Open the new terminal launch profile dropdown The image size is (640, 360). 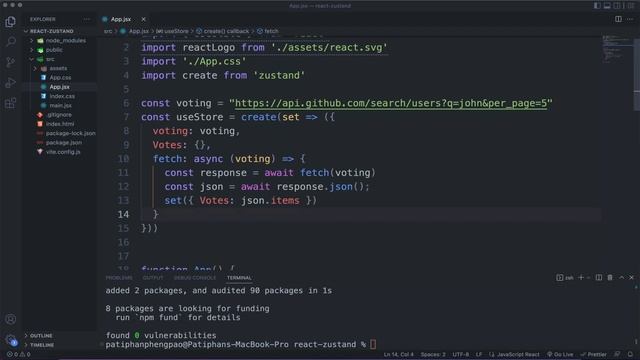pos(588,278)
